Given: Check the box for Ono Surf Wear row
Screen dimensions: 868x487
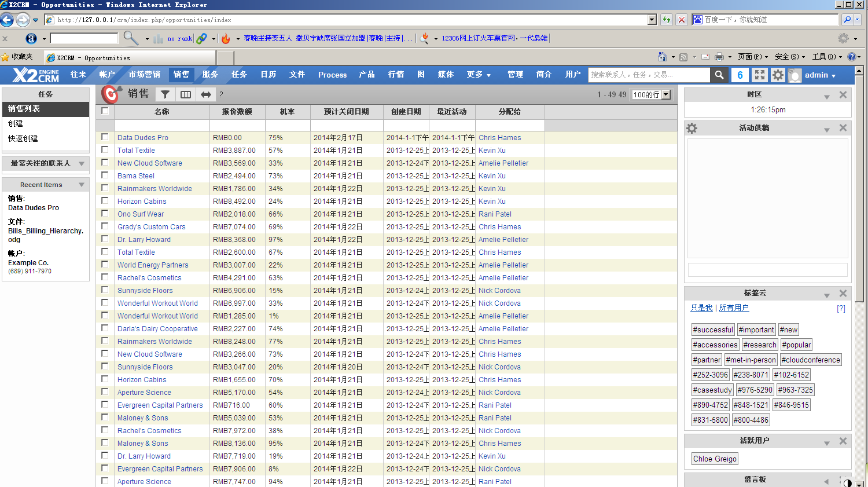Looking at the screenshot, I should point(105,214).
